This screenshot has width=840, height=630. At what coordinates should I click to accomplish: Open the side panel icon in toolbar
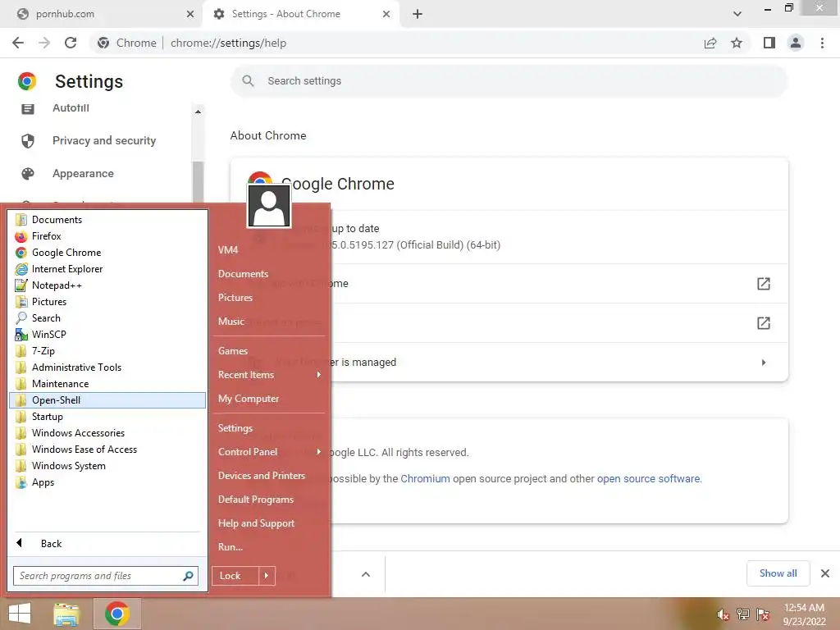[x=769, y=43]
